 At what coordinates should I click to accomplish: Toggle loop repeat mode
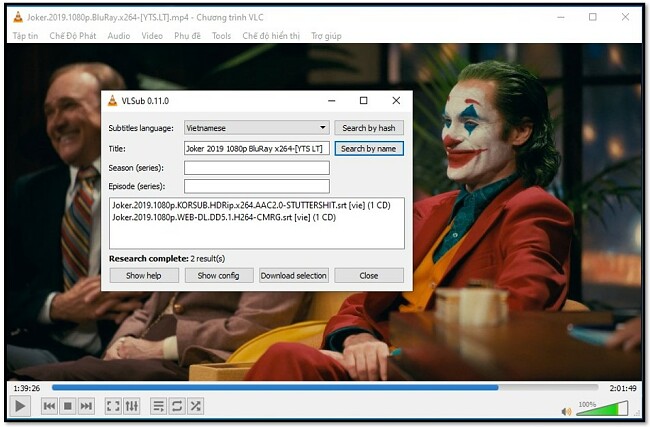(177, 406)
